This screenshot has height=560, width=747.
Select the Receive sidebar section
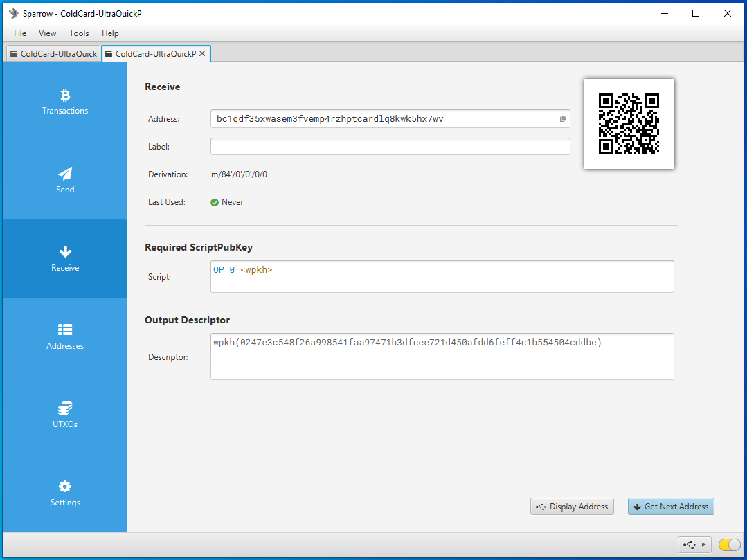(x=65, y=259)
